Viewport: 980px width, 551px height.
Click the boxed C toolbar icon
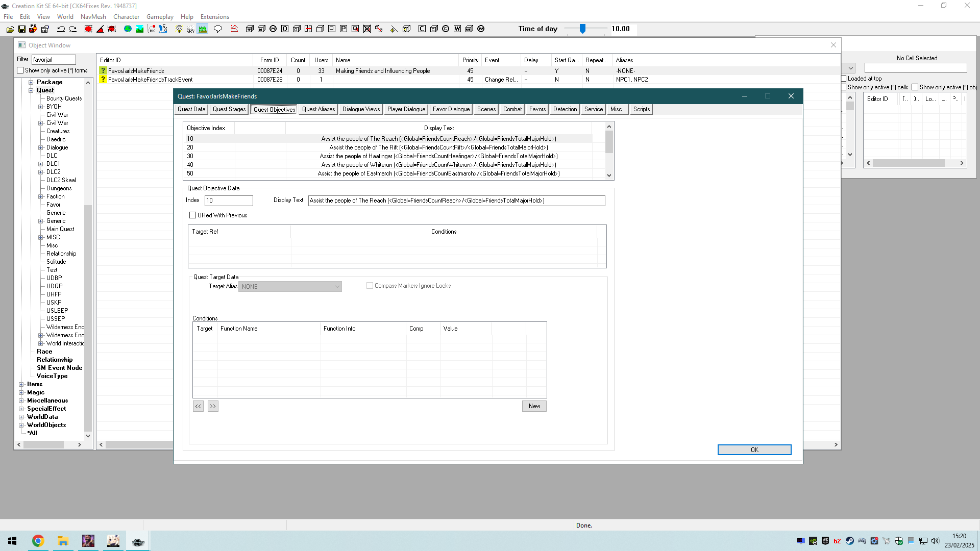coord(422,29)
